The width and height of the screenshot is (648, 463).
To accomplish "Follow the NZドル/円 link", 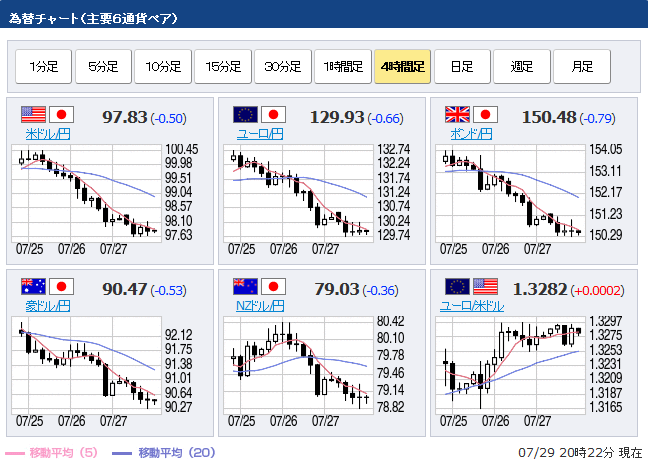I will click(x=260, y=305).
